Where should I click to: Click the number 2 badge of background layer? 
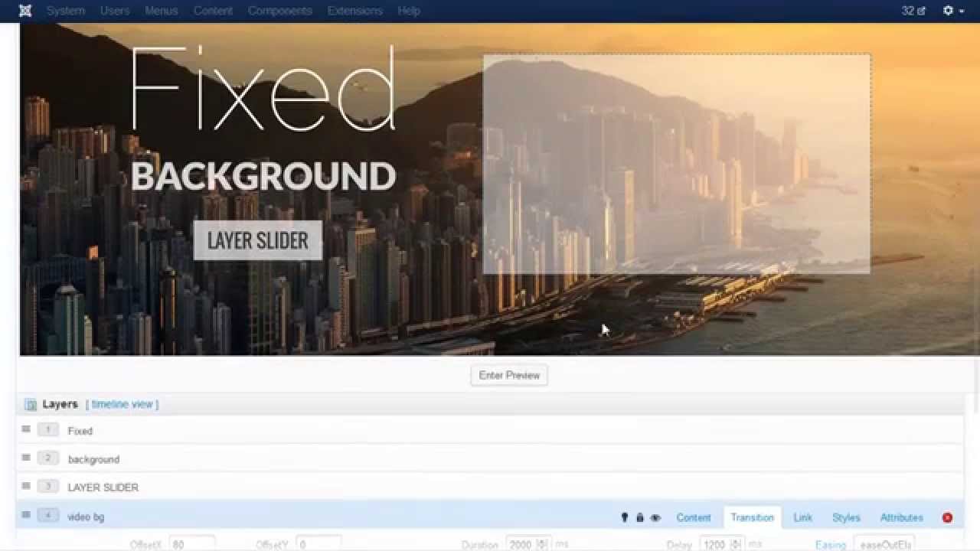click(x=47, y=458)
